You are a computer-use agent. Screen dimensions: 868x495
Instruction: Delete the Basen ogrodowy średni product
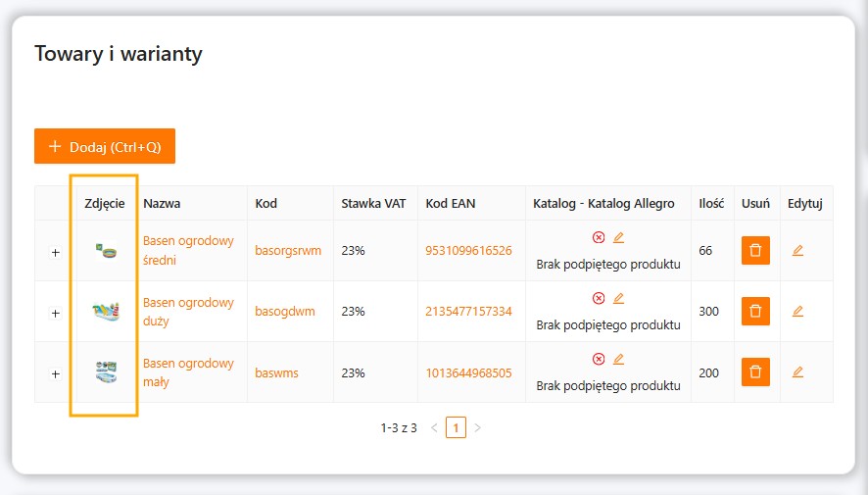pyautogui.click(x=755, y=251)
